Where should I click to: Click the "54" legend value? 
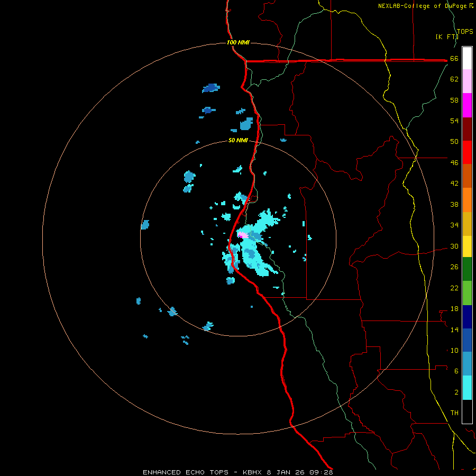click(x=454, y=121)
